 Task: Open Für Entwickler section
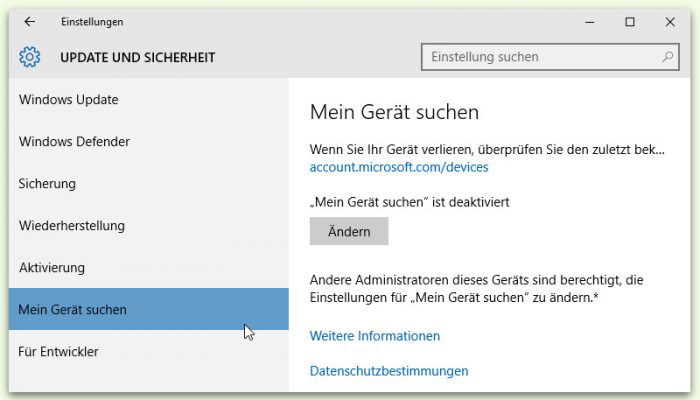click(148, 351)
